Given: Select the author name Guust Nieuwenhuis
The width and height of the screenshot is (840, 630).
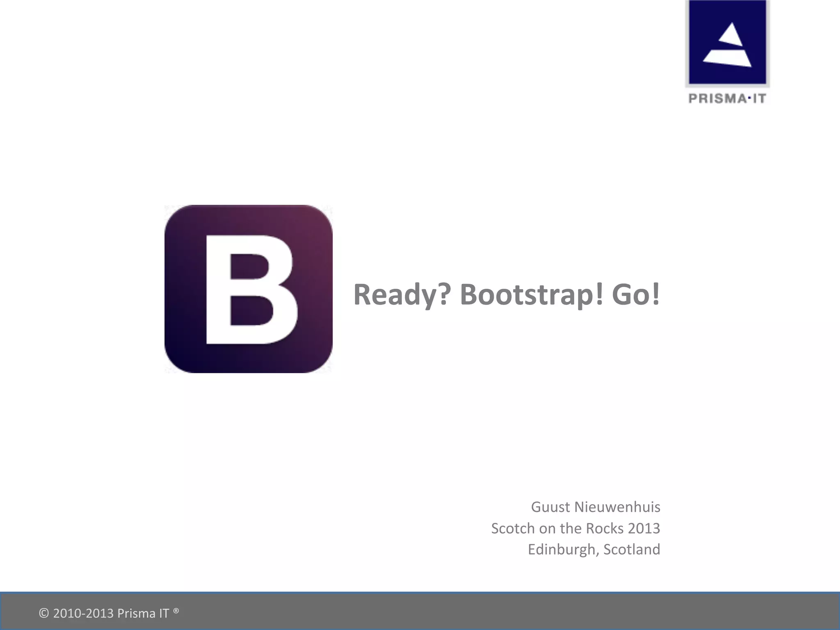Looking at the screenshot, I should 596,507.
